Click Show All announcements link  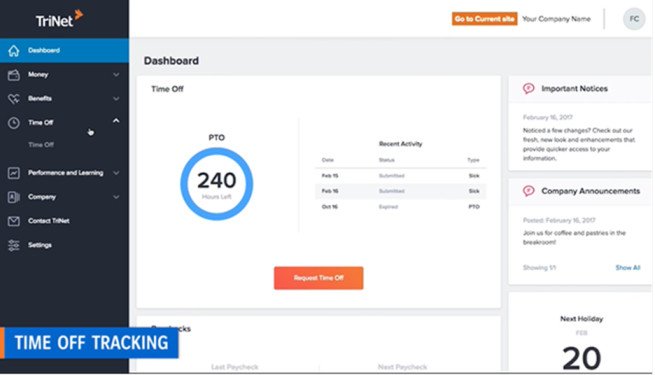pyautogui.click(x=627, y=268)
